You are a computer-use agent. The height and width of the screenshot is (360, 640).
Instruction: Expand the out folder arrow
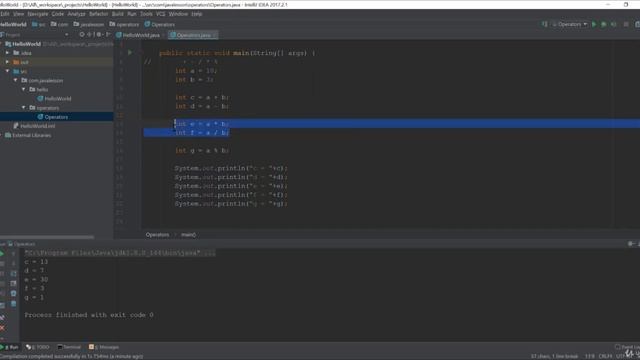(7, 62)
